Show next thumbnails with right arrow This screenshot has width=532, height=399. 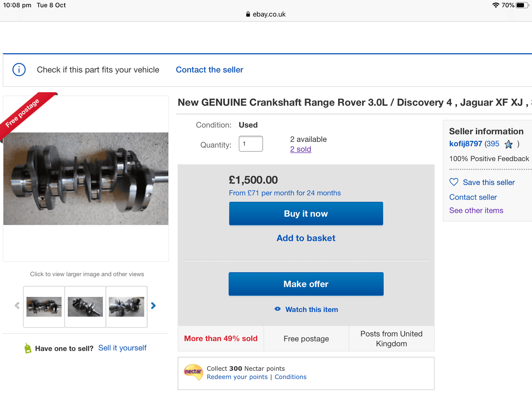click(153, 306)
